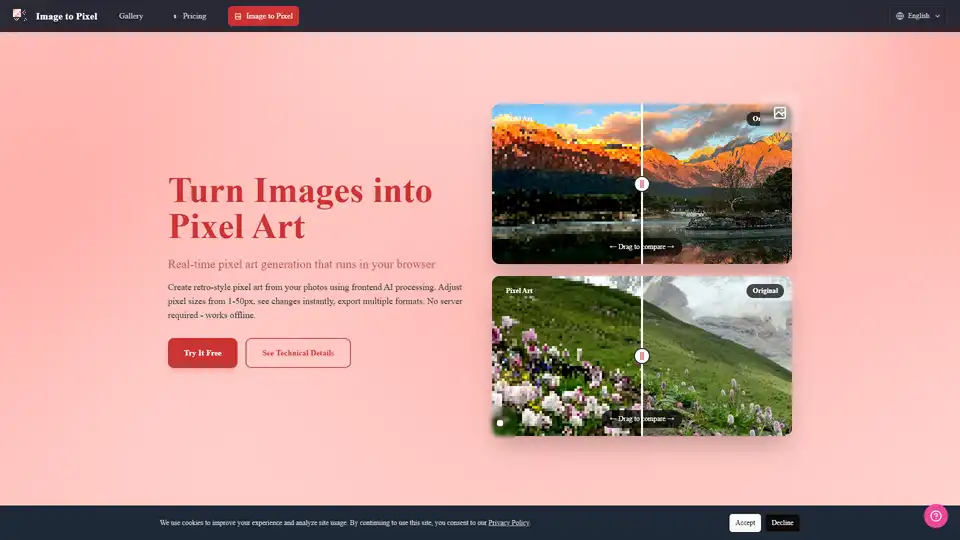Click the pink help chat icon

(x=936, y=516)
